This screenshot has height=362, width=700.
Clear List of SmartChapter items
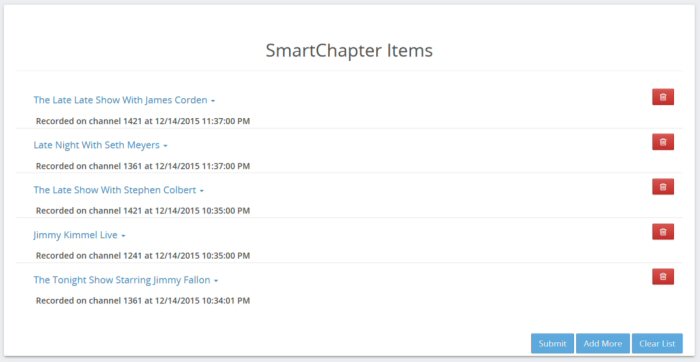657,343
